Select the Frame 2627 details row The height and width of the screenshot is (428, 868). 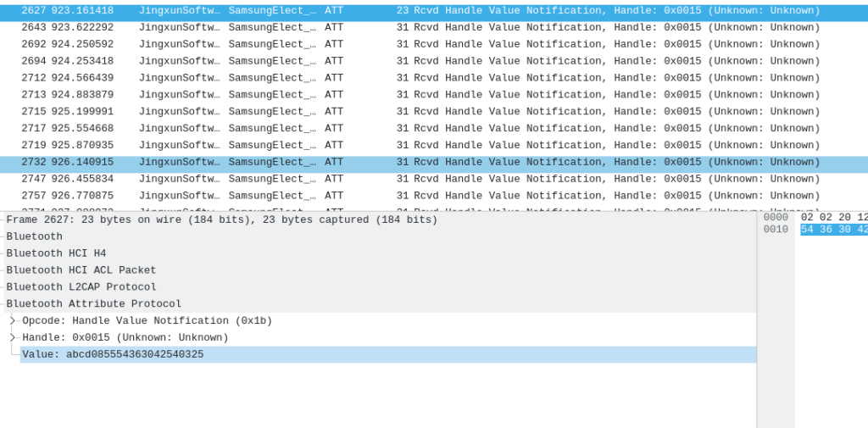pos(221,220)
